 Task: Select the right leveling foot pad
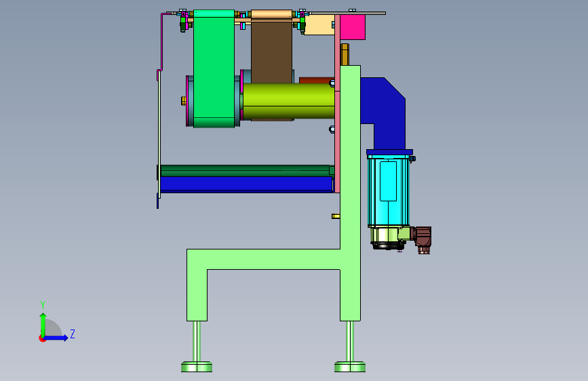(350, 367)
